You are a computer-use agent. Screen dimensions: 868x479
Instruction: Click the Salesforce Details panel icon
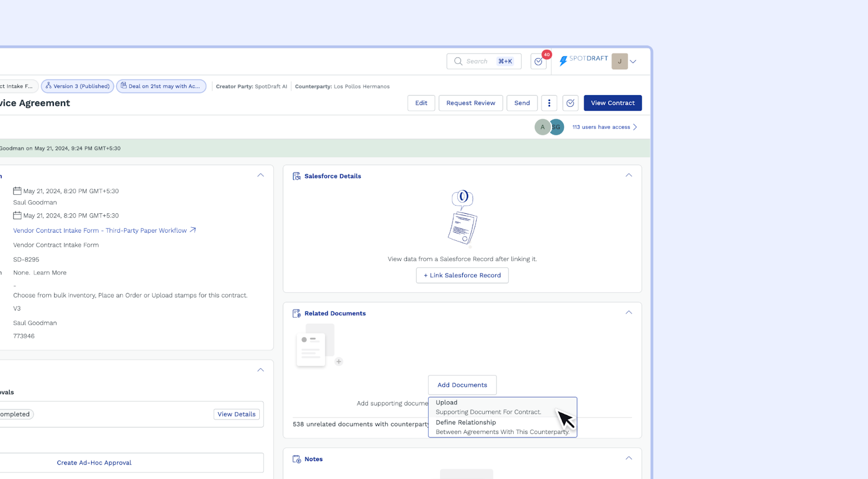coord(297,176)
